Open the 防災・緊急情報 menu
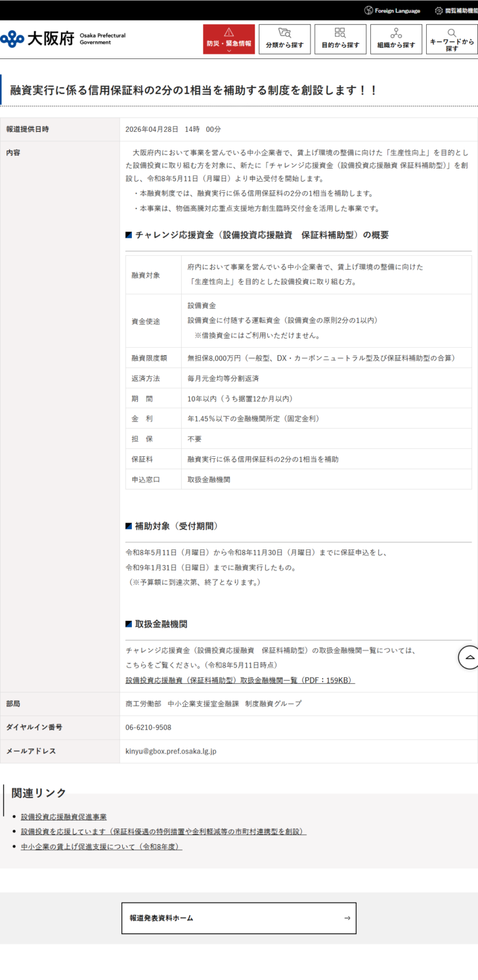478x980 pixels. [x=228, y=39]
